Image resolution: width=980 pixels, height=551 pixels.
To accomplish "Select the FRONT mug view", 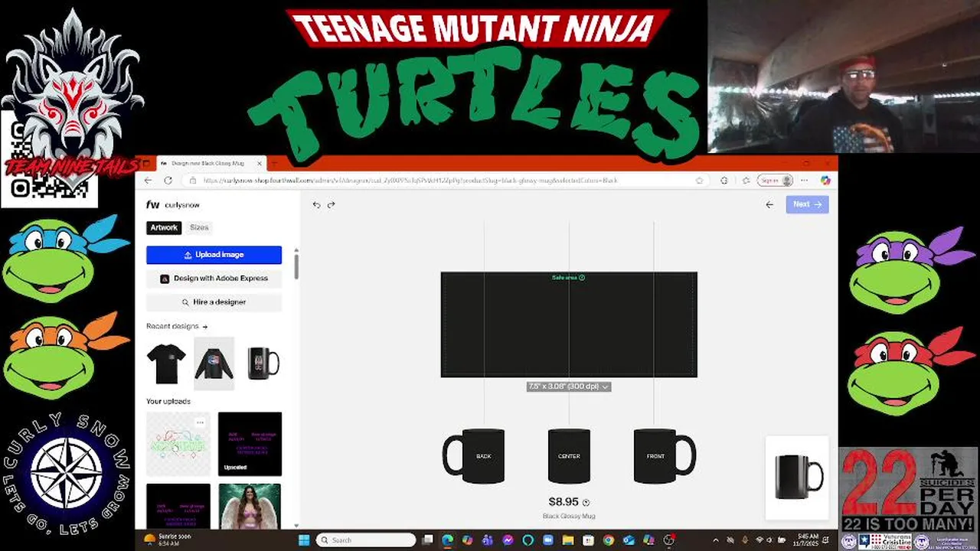I will (x=665, y=456).
